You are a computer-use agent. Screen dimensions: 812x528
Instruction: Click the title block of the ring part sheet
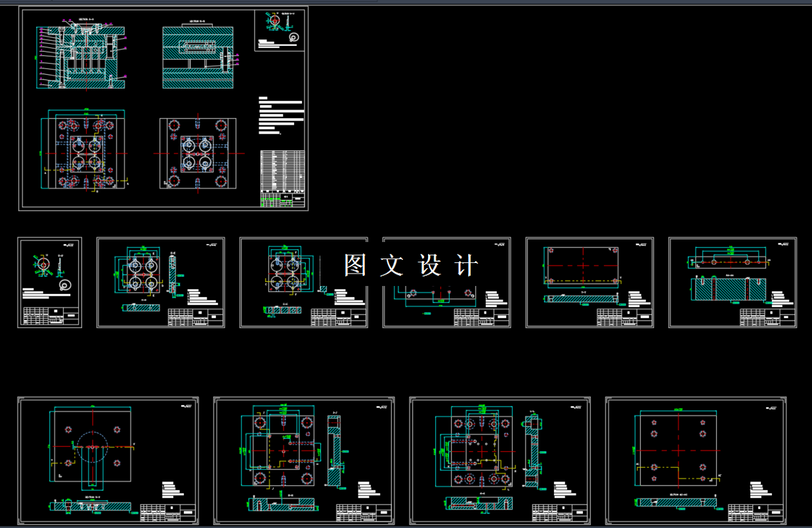[x=51, y=315]
